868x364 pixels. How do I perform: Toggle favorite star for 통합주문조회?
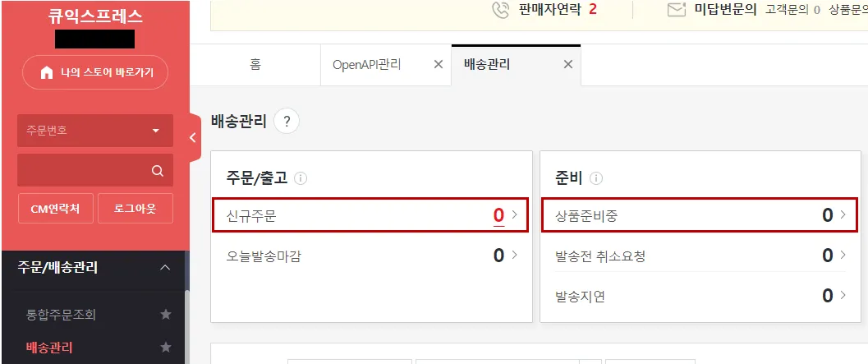(x=166, y=315)
